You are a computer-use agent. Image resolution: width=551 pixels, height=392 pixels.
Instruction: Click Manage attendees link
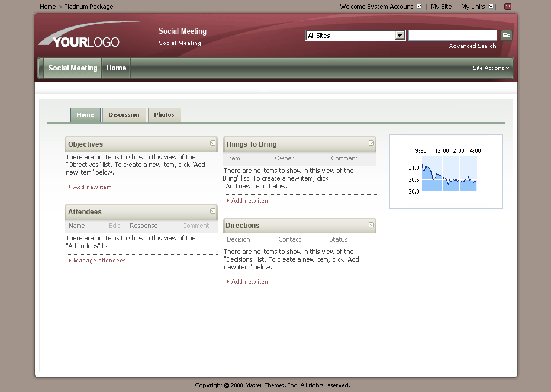pos(99,261)
